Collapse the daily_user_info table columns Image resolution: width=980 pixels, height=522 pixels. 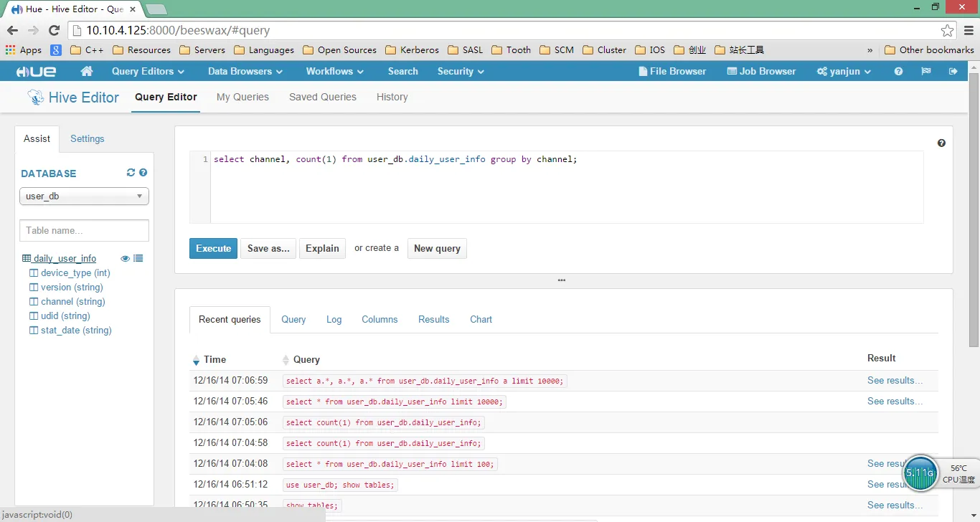(65, 259)
